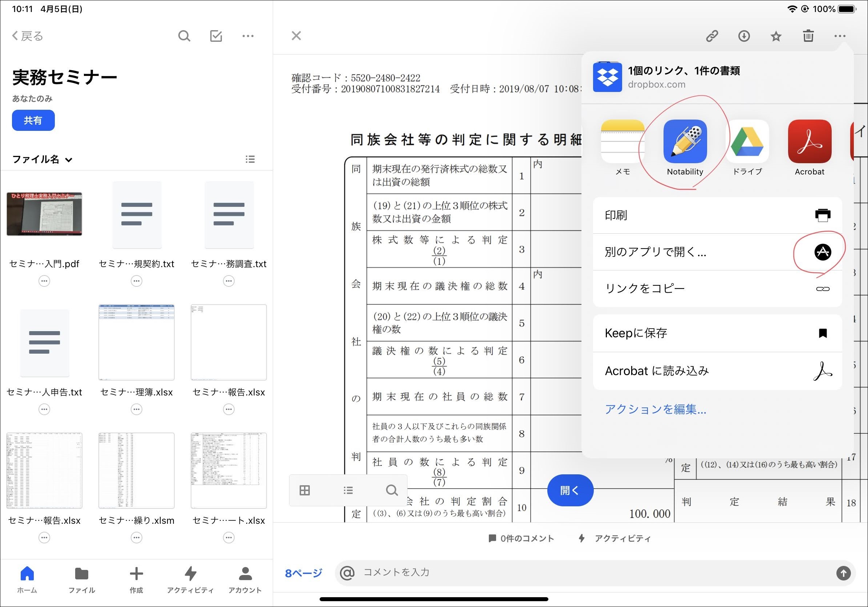The height and width of the screenshot is (607, 868).
Task: Select Keepに保存 action
Action: pos(718,333)
